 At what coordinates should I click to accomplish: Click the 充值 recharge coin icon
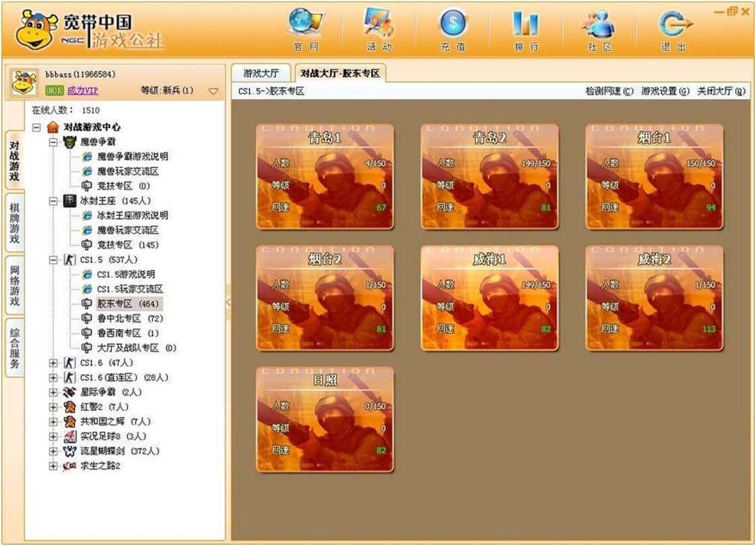[x=453, y=23]
